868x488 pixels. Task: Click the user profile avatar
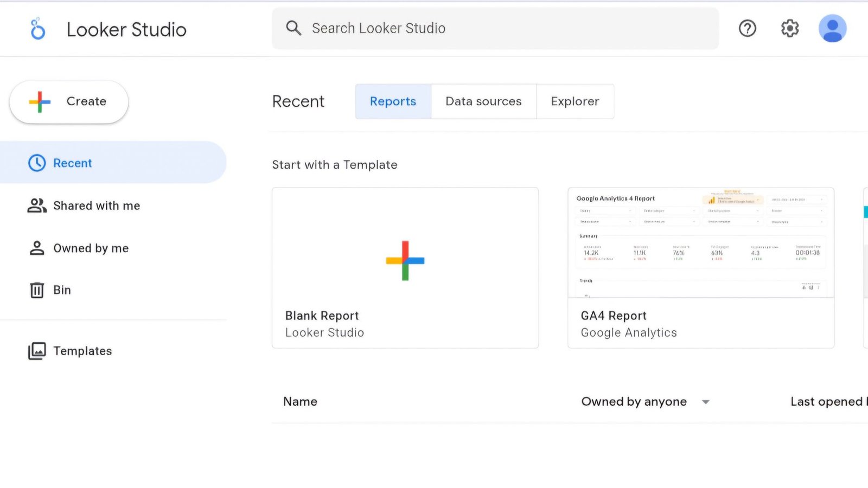[832, 28]
